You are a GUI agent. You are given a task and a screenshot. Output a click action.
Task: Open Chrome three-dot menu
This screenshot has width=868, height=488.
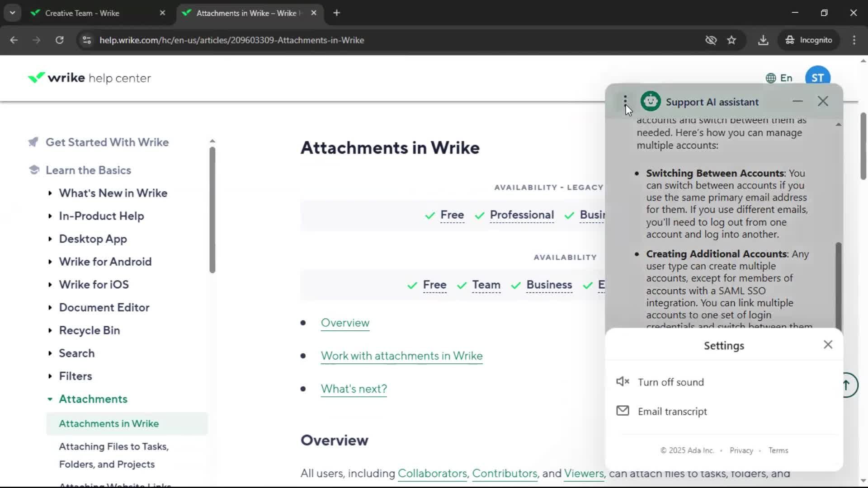(x=854, y=40)
